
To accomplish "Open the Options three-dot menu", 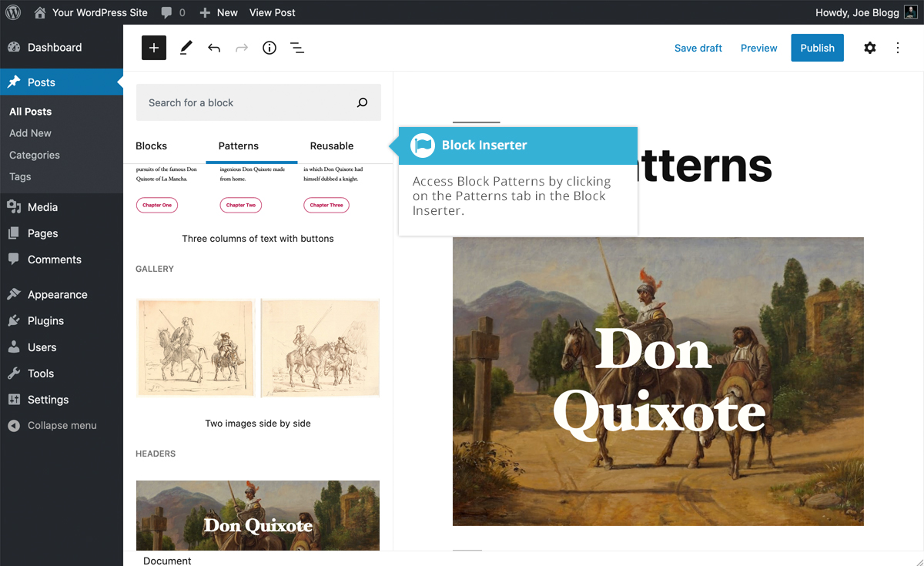I will tap(898, 48).
